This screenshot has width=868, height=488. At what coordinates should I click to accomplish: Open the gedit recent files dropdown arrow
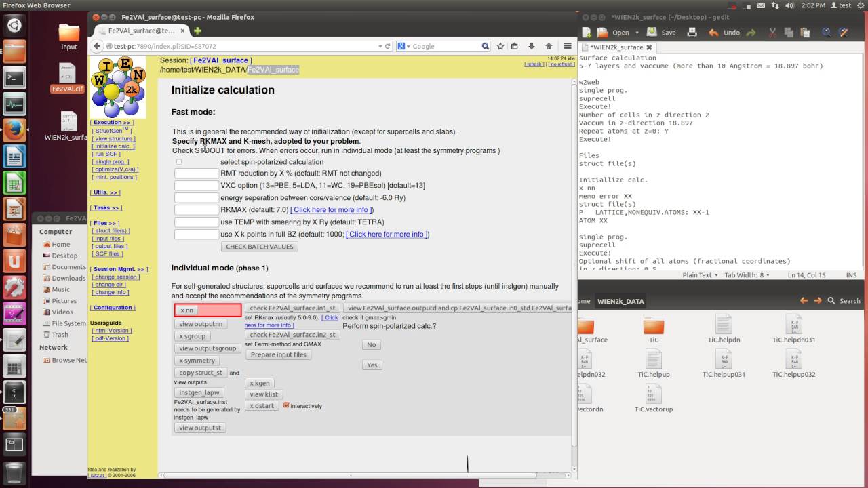(x=637, y=33)
